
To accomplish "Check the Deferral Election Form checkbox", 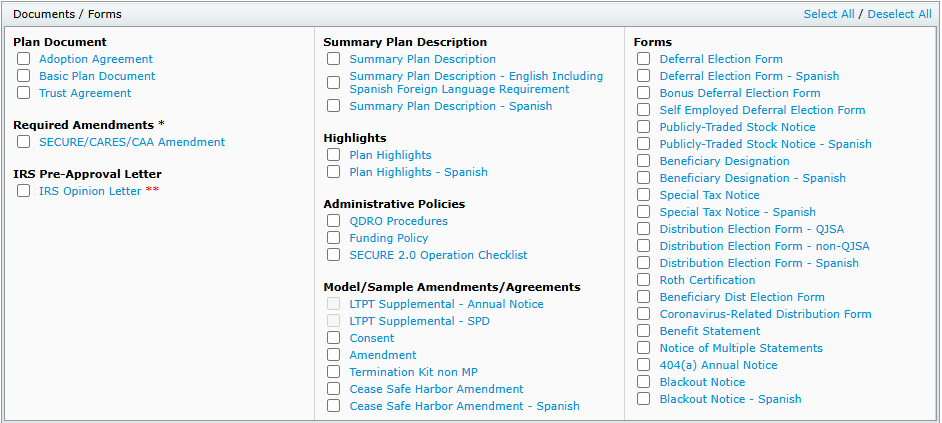I will pos(644,59).
